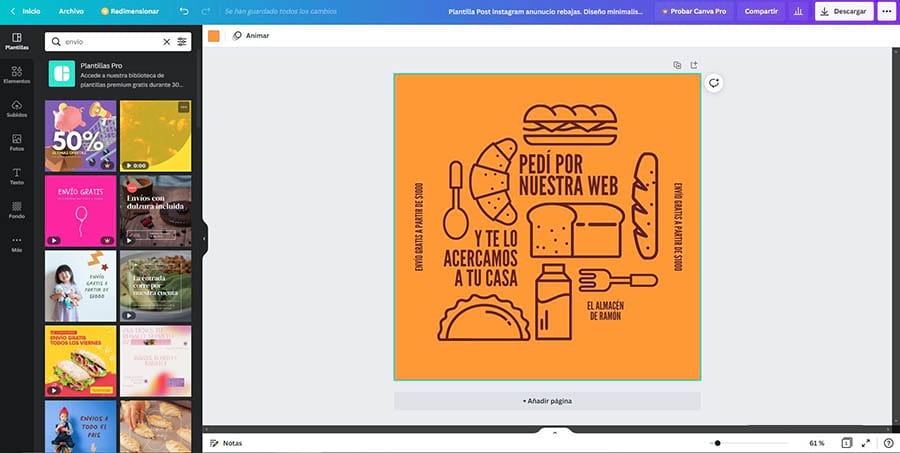Select the empanada illustration on canvas

484,318
